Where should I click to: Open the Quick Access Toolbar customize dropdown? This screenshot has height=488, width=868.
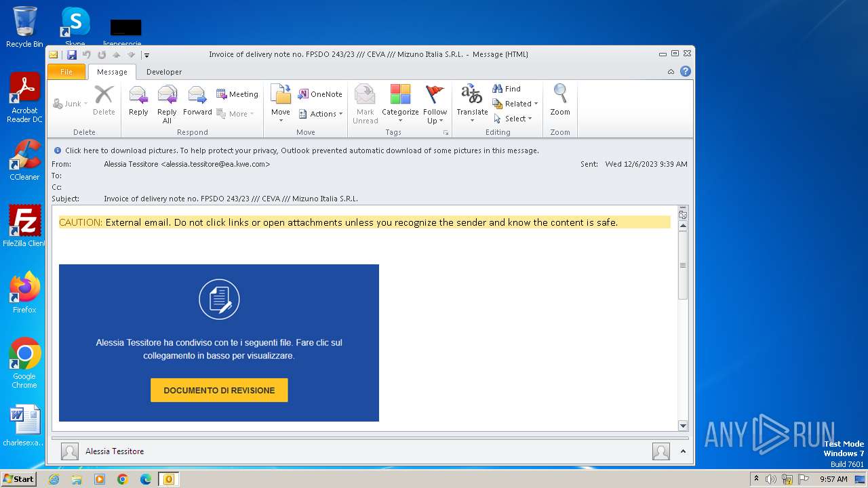pos(146,55)
